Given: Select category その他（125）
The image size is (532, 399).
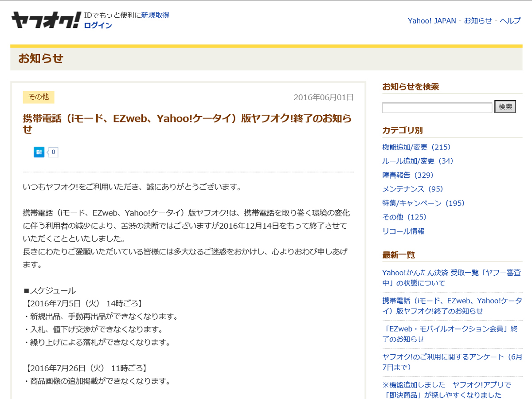Looking at the screenshot, I should pyautogui.click(x=404, y=217).
